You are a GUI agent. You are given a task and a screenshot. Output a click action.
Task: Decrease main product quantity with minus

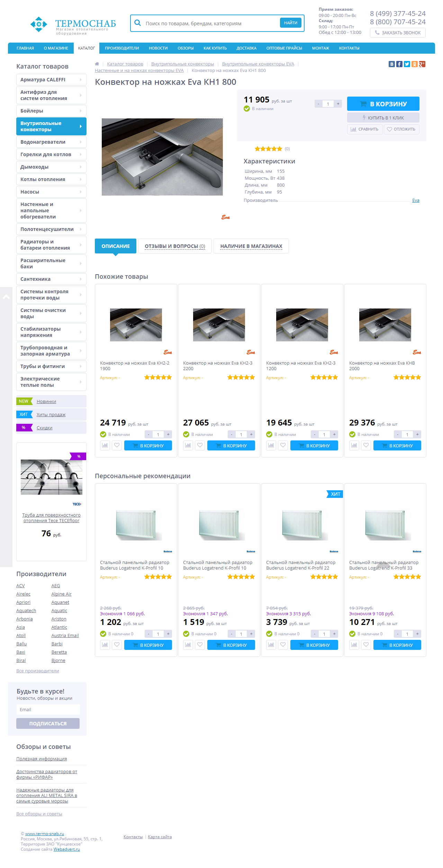pos(318,104)
